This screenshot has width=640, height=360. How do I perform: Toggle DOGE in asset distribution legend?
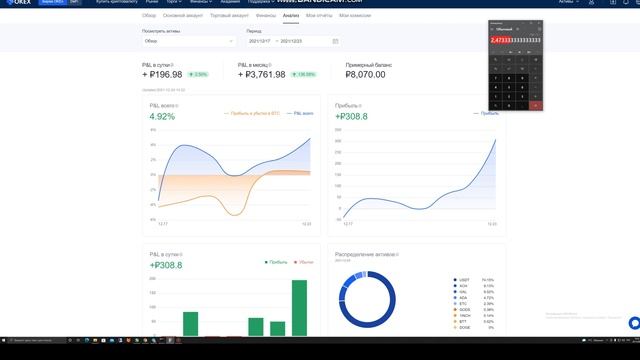click(x=473, y=327)
